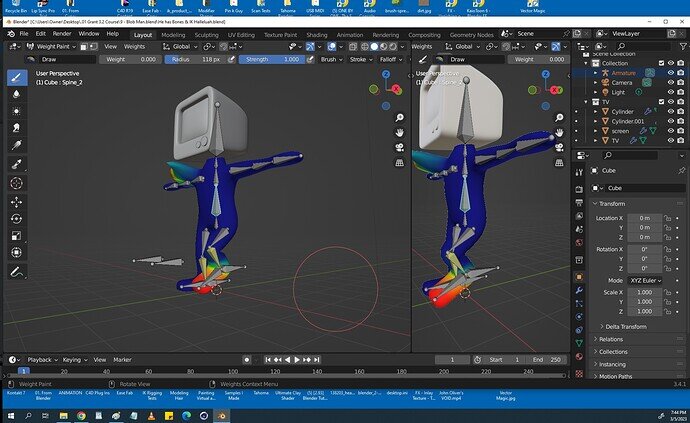Open the Object Data properties green triangle tab
The width and height of the screenshot is (690, 423).
pos(579,343)
